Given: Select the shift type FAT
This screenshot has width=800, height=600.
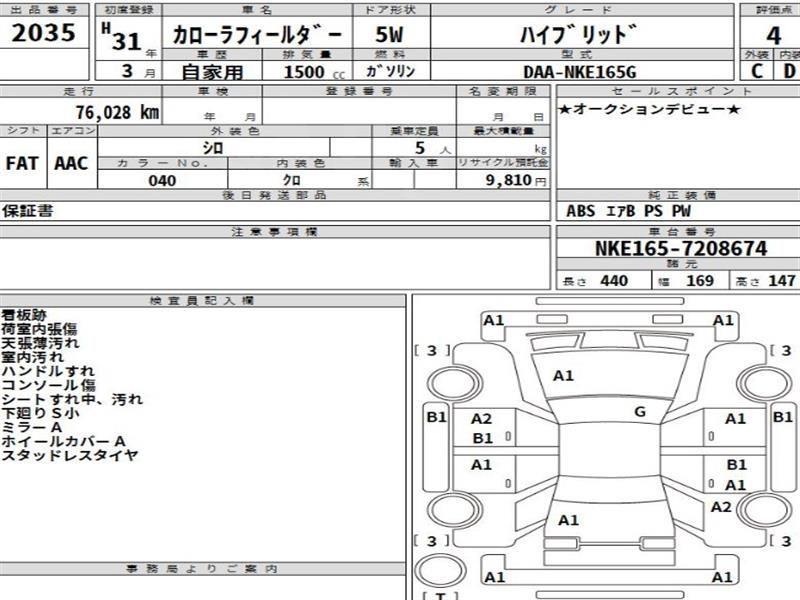Looking at the screenshot, I should (22, 163).
